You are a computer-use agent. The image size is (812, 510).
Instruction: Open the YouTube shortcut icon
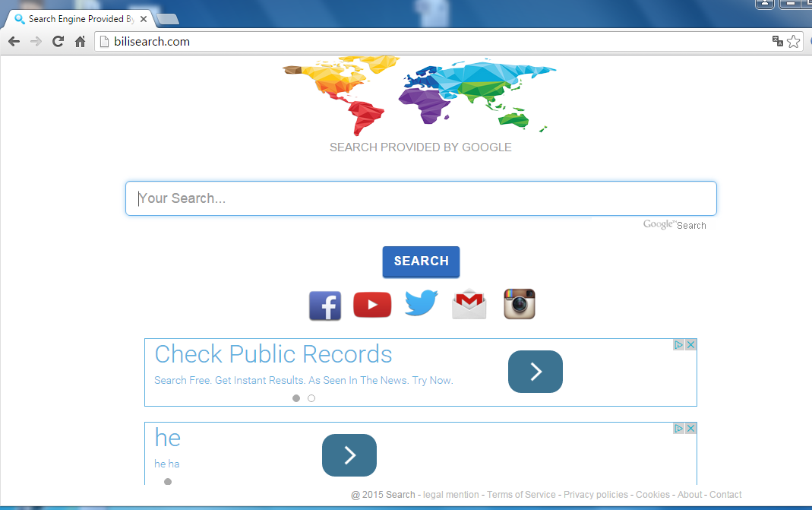[x=372, y=305]
